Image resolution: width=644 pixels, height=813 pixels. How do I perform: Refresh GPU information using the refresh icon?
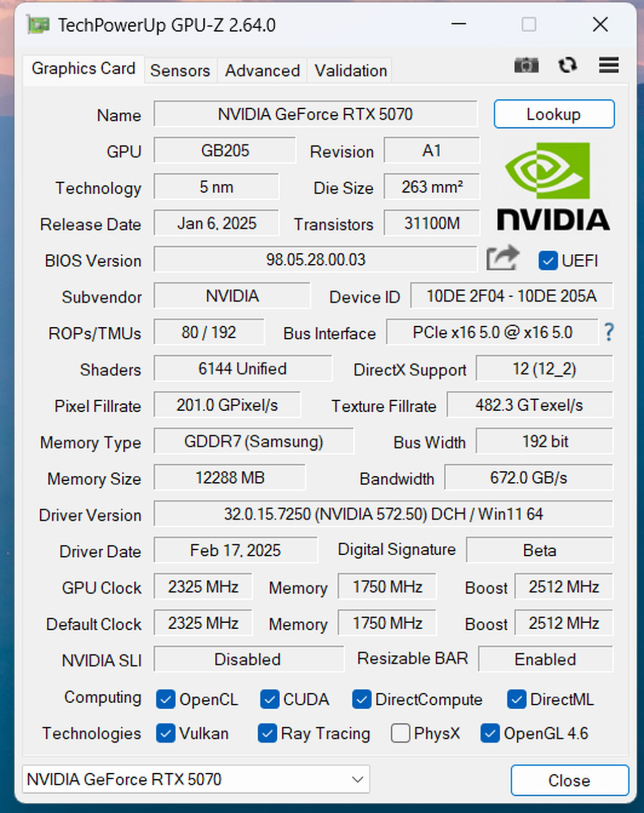[x=568, y=65]
